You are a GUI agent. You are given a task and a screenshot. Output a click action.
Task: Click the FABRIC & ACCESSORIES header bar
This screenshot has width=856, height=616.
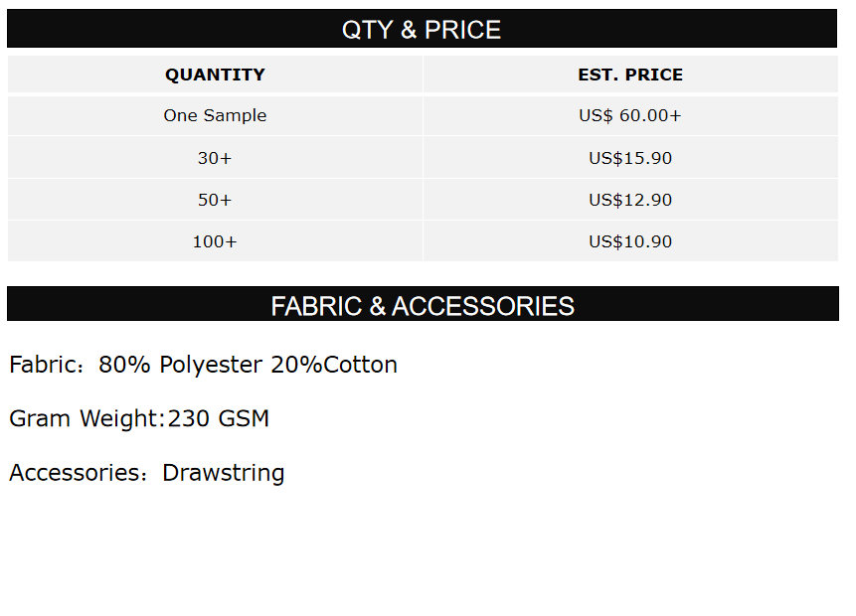click(423, 305)
